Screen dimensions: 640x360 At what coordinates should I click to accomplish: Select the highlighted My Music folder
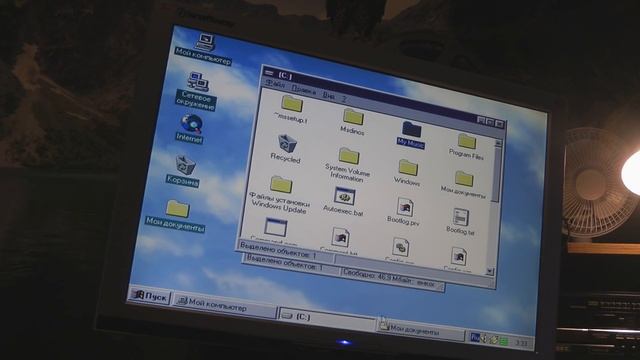(x=411, y=134)
